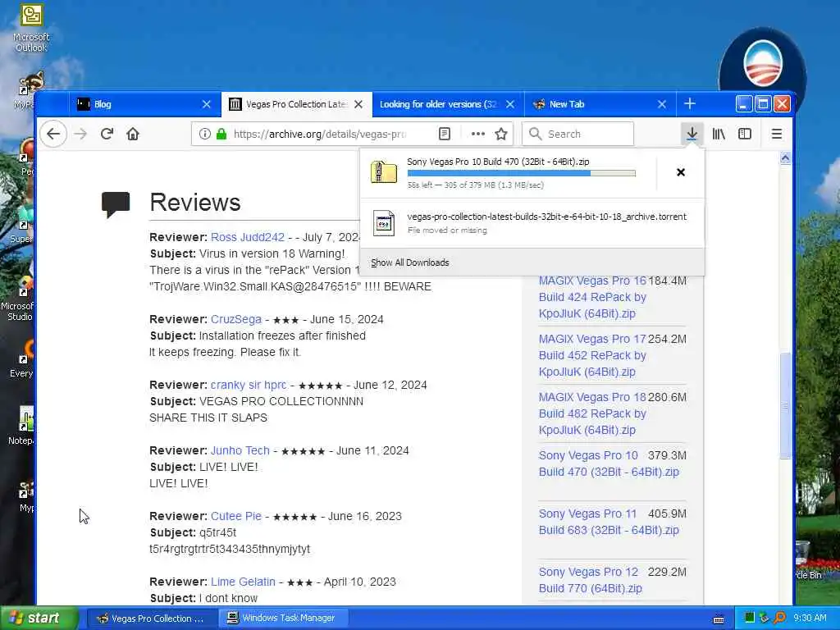Click the green system tray icon
Image resolution: width=840 pixels, height=630 pixels.
click(750, 619)
